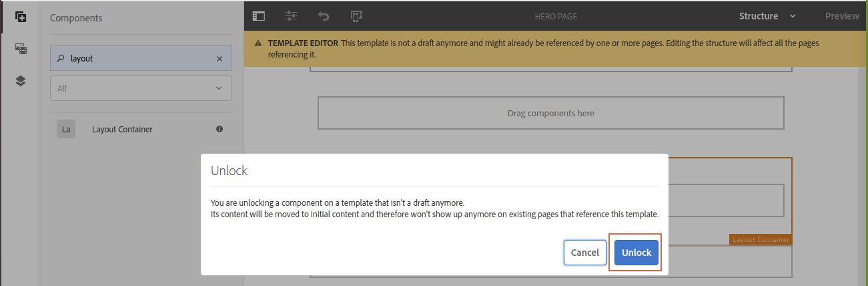Clear the 'layout' search text

point(220,59)
